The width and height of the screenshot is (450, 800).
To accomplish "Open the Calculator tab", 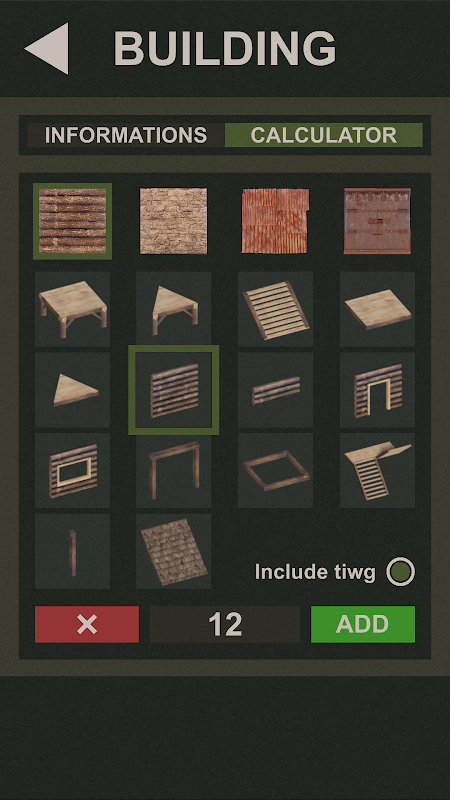I will (323, 135).
